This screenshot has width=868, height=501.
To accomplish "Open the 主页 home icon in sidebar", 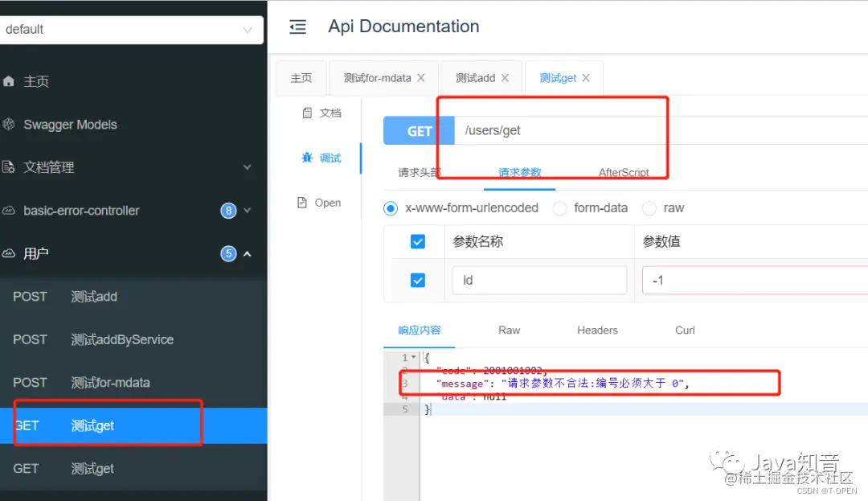I will pos(8,80).
